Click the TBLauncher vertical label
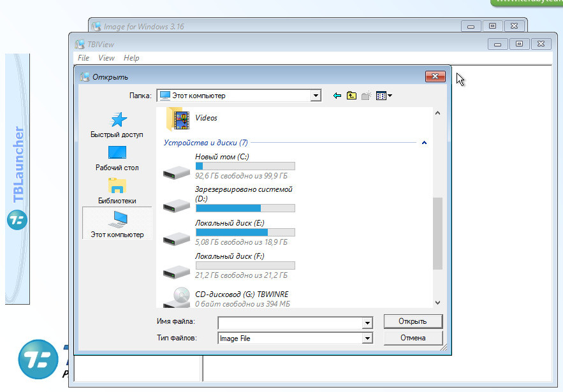This screenshot has height=392, width=563. click(18, 164)
